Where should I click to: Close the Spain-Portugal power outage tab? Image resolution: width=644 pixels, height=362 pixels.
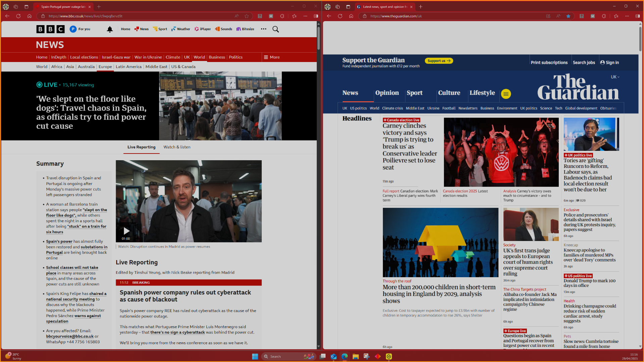(x=90, y=7)
